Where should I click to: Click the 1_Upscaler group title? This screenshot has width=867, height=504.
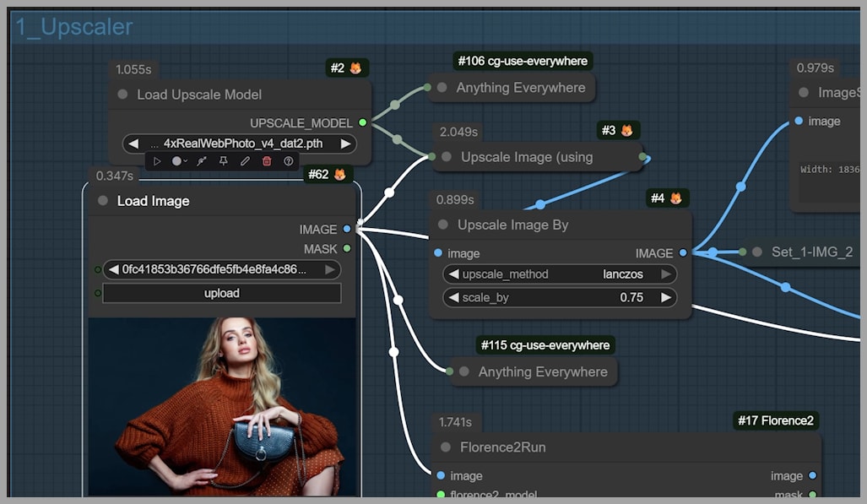point(74,27)
